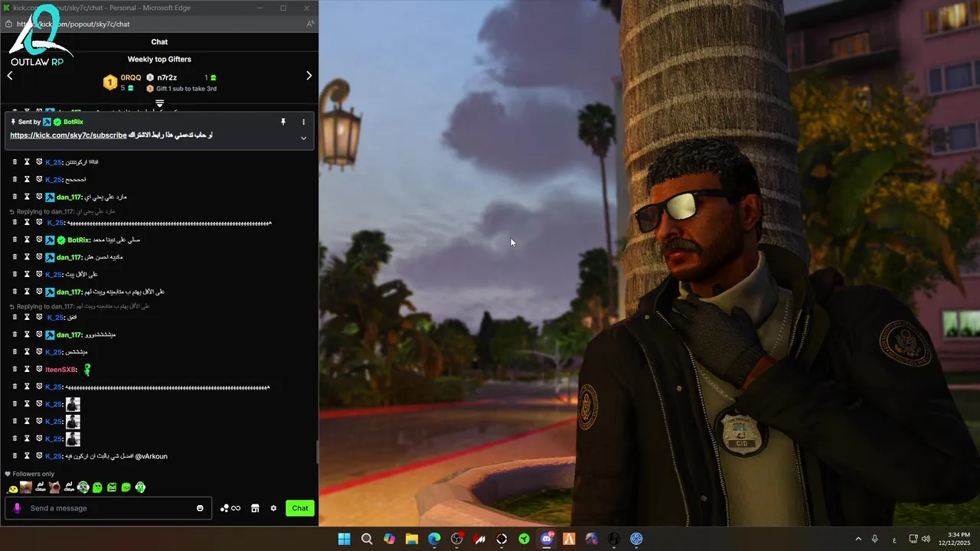Open Copilot from the taskbar
Image resolution: width=980 pixels, height=551 pixels.
coord(389,539)
